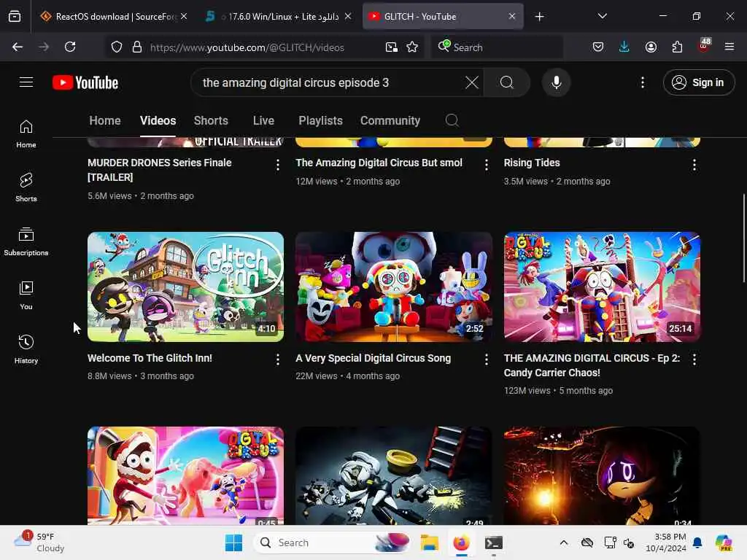Open File Explorer from taskbar
747x560 pixels.
coord(429,542)
